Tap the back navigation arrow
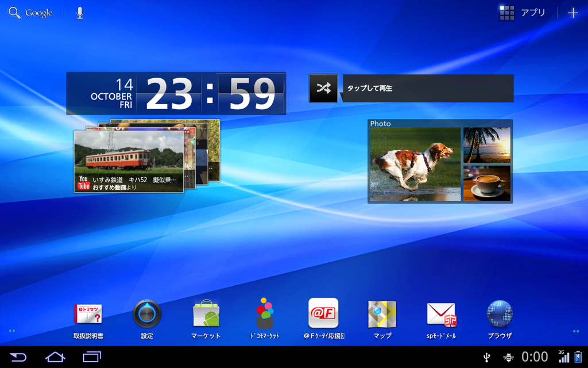This screenshot has height=368, width=588. point(18,356)
